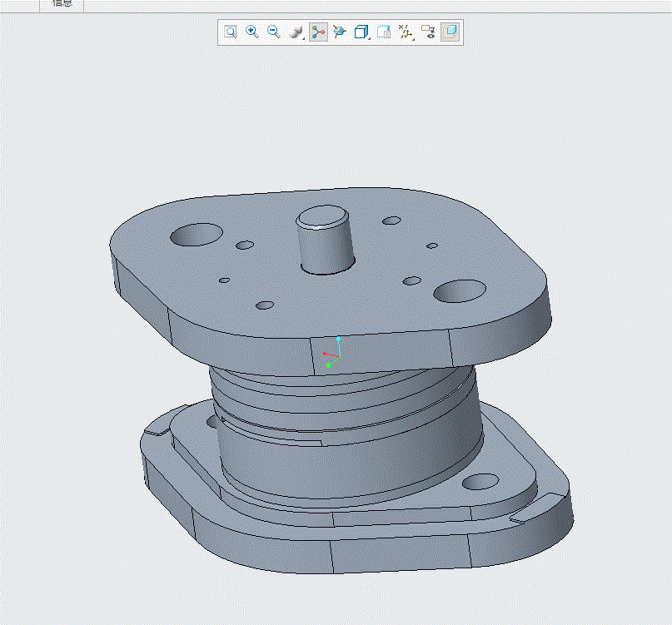
Task: Click the Zoom In magnifier icon
Action: pyautogui.click(x=252, y=32)
